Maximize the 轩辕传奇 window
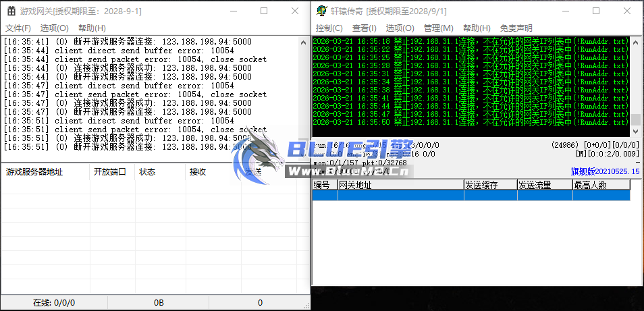 596,11
